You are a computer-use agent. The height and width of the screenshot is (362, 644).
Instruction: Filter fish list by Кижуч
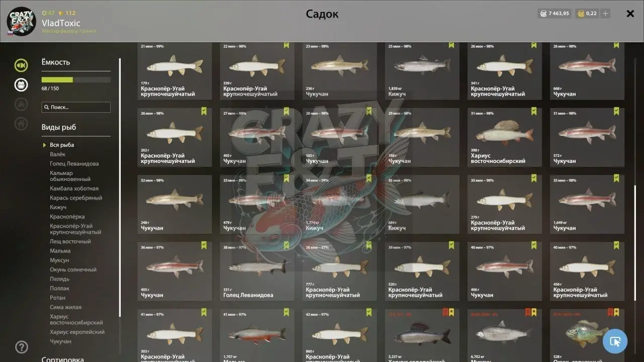click(x=58, y=207)
